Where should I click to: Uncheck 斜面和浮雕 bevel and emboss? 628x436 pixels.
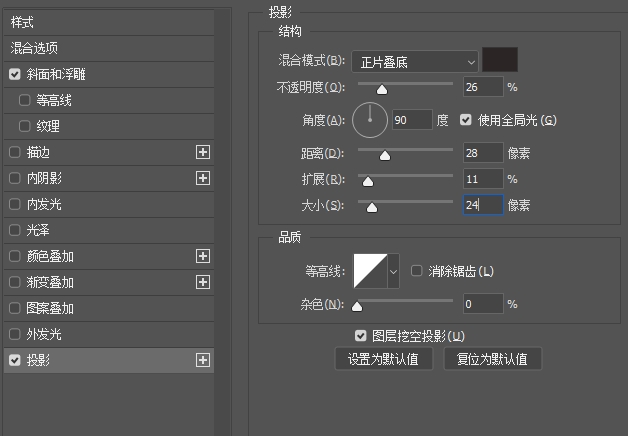(x=15, y=74)
